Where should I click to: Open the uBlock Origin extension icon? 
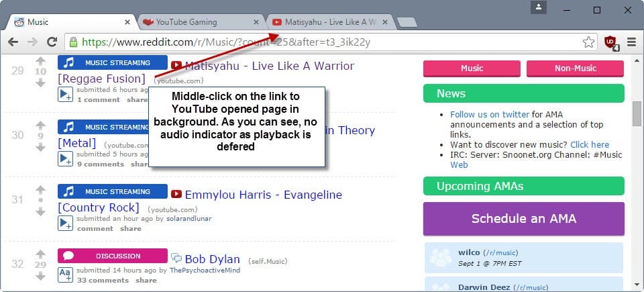[x=610, y=42]
